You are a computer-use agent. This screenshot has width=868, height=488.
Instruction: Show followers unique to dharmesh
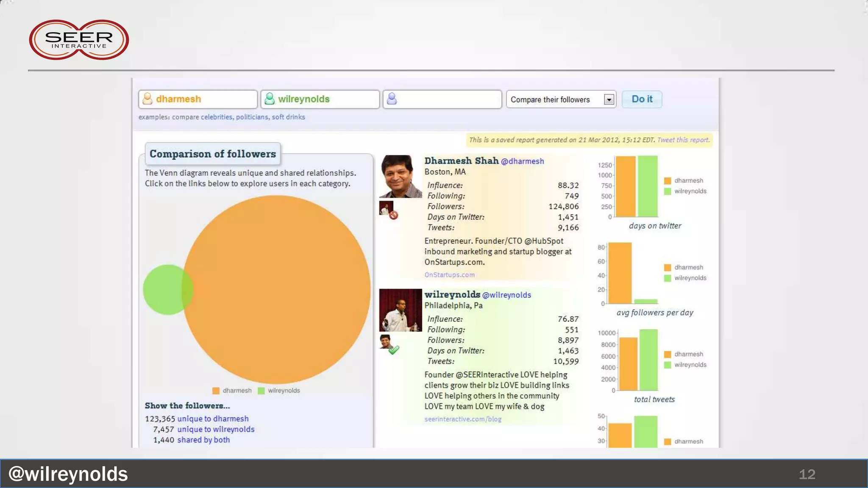213,419
